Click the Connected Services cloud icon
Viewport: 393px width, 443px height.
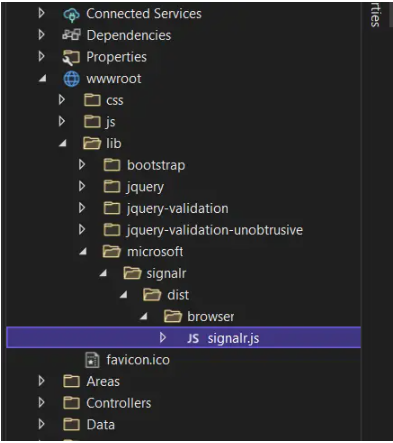tap(71, 14)
